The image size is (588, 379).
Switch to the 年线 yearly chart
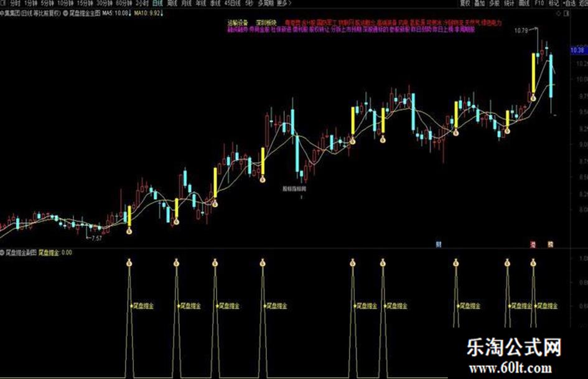tap(201, 3)
